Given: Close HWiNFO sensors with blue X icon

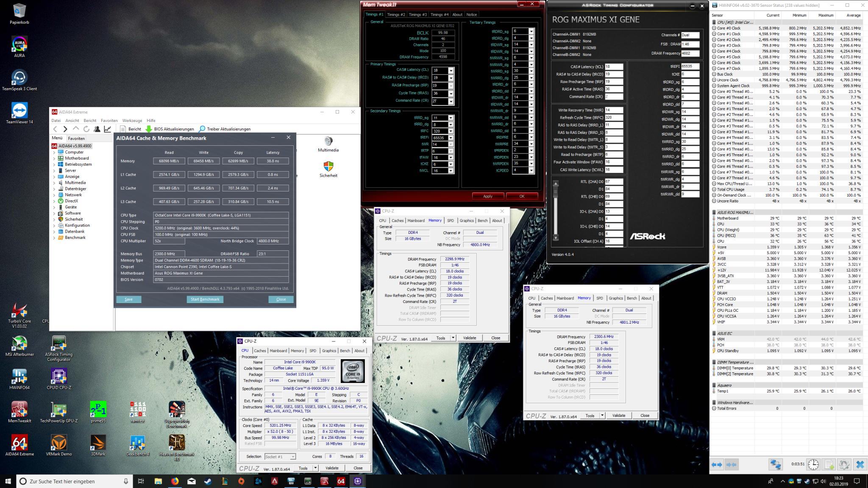Looking at the screenshot, I should [860, 465].
